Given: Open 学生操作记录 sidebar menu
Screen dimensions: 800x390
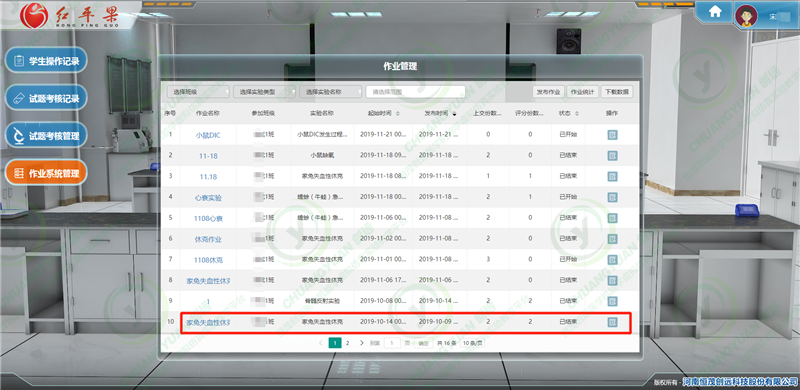Looking at the screenshot, I should [x=46, y=61].
